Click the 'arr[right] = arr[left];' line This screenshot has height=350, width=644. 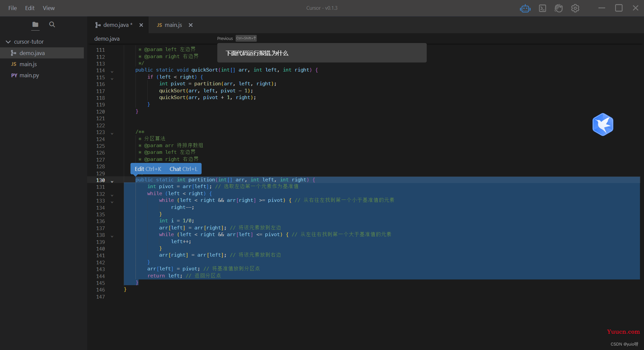tap(193, 255)
